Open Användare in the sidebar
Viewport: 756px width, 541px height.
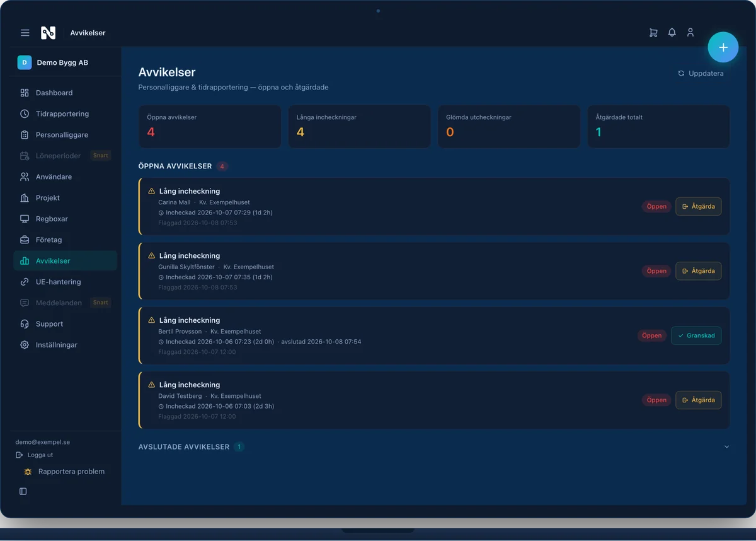pos(65,177)
